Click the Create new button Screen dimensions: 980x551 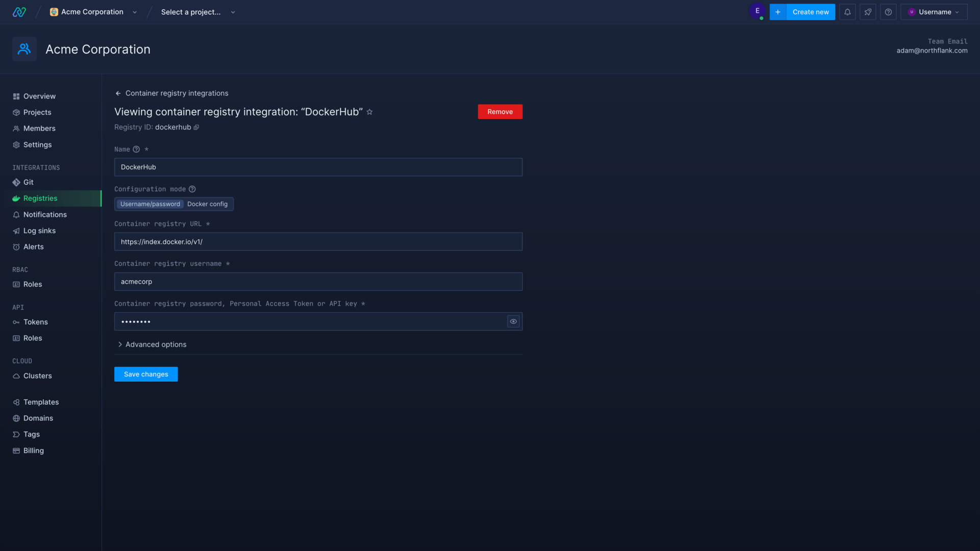[x=811, y=12]
